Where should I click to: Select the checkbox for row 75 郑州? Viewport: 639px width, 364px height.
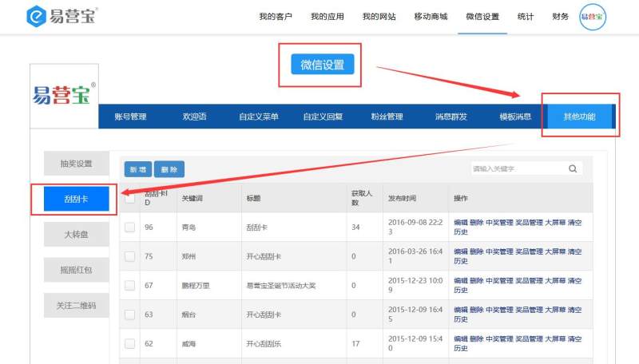(130, 256)
